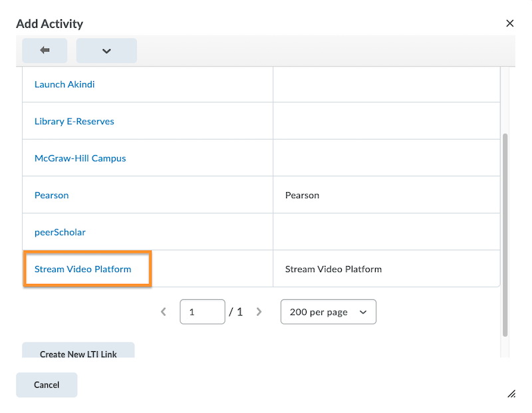The width and height of the screenshot is (532, 413).
Task: Click the Pearson description cell text
Action: pyautogui.click(x=302, y=196)
